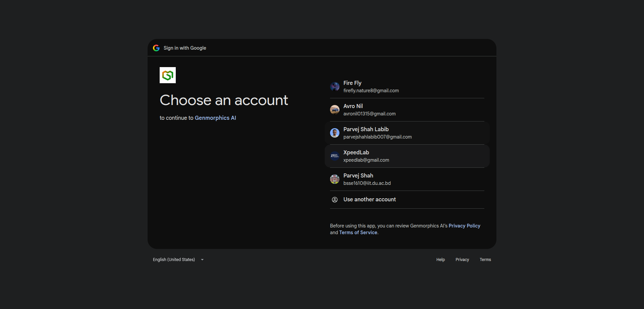Screen dimensions: 644x309
Task: Click Parvej Shah Labib's profile avatar
Action: tap(335, 133)
